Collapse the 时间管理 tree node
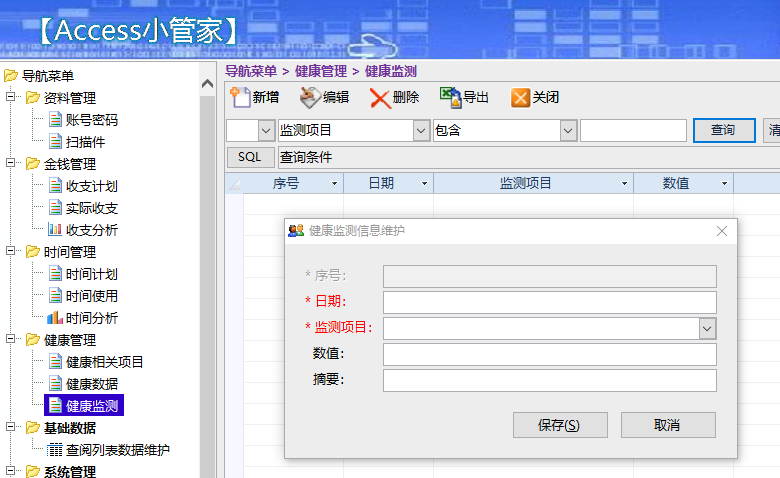 (x=10, y=251)
